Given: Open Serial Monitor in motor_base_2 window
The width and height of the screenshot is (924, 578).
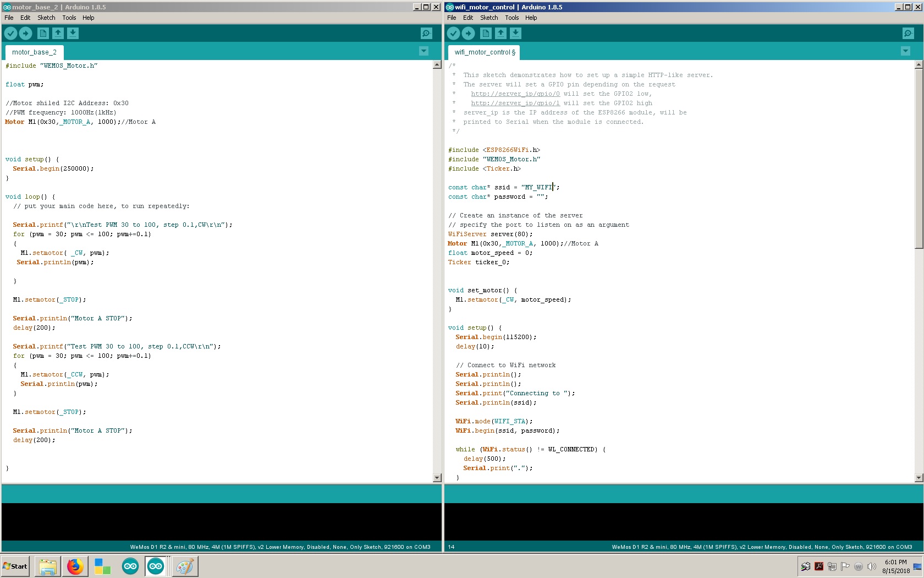Looking at the screenshot, I should tap(426, 34).
